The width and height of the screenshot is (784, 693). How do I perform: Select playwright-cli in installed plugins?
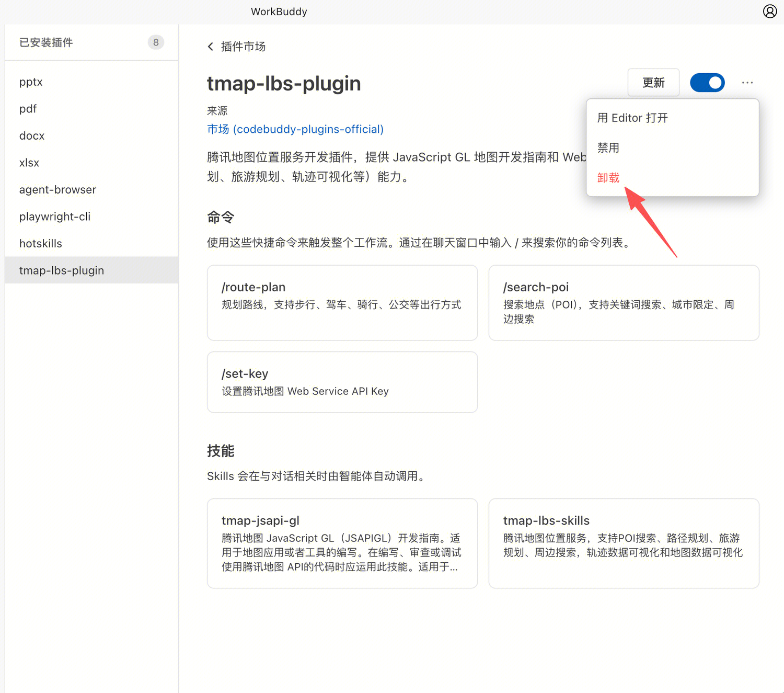[x=55, y=217]
